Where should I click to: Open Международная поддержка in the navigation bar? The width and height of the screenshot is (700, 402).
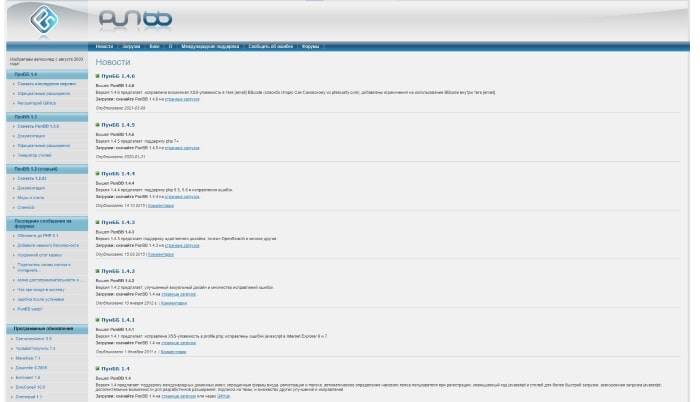(x=210, y=46)
